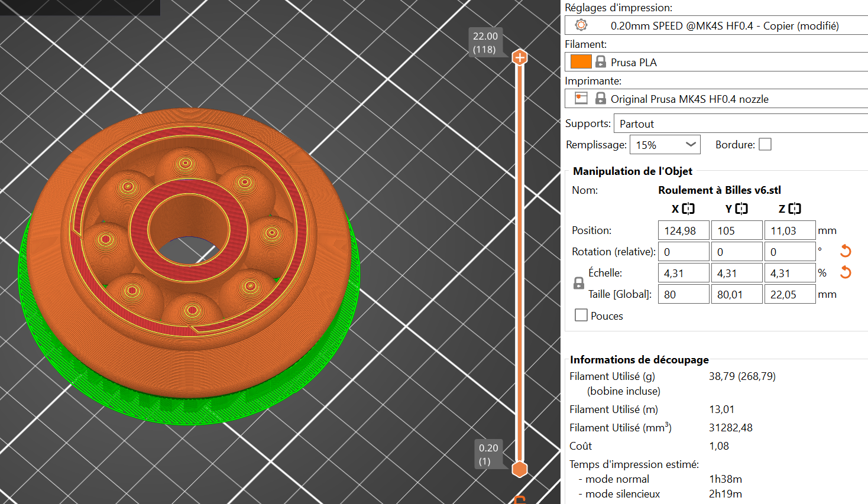The height and width of the screenshot is (504, 868).
Task: Toggle the Y axis mirror icon
Action: 741,209
